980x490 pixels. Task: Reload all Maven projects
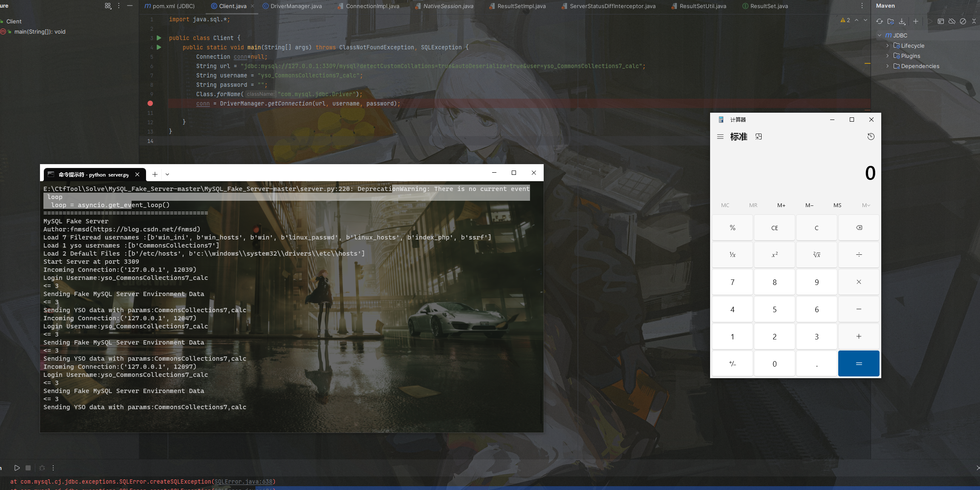click(879, 21)
